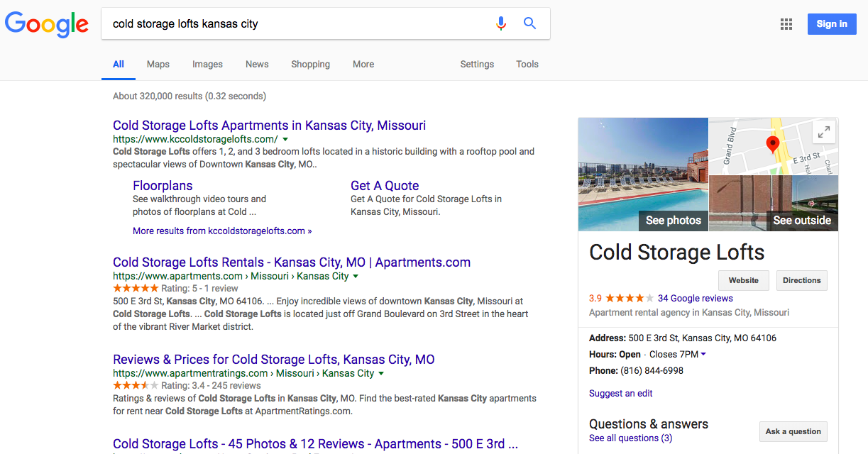Expand the hours next to Closes 7PM
Screen dimensions: 868x454
[x=703, y=355]
